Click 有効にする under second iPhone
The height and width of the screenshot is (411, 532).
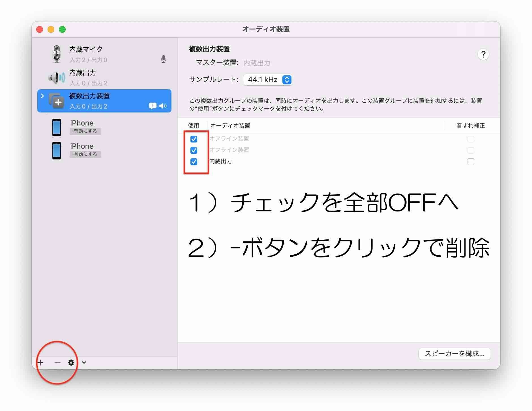tap(85, 154)
